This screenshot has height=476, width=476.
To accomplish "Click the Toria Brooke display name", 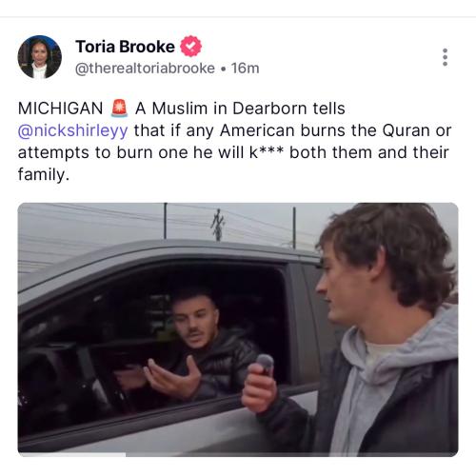I will (x=125, y=47).
